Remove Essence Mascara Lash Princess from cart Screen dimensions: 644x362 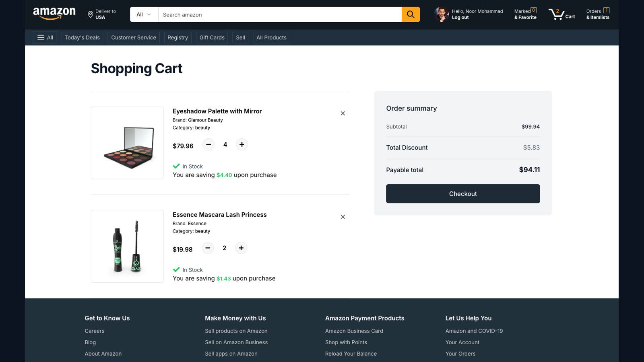(x=343, y=217)
